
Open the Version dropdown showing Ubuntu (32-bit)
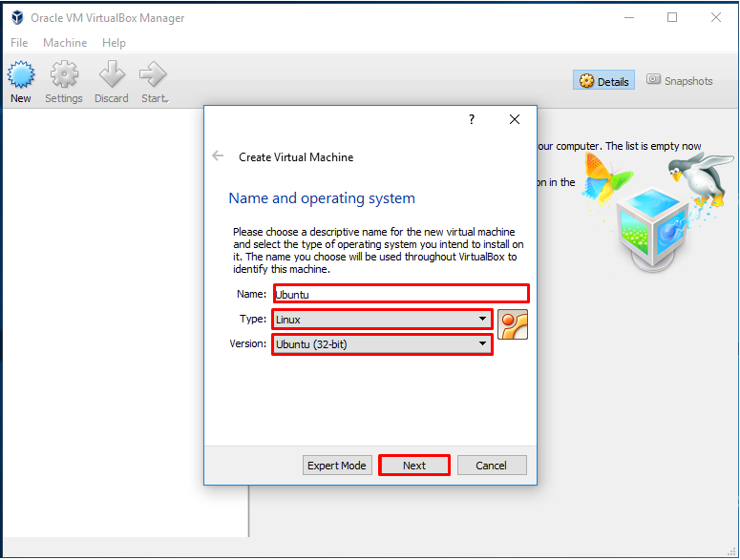pyautogui.click(x=382, y=344)
